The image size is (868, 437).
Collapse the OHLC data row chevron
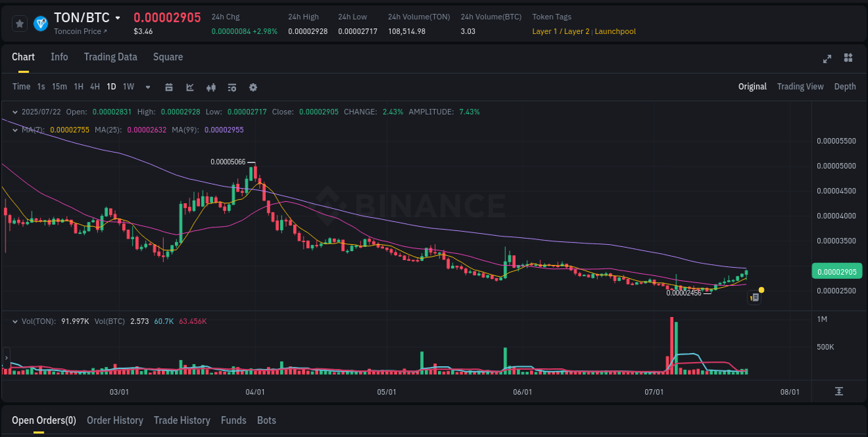pyautogui.click(x=15, y=112)
